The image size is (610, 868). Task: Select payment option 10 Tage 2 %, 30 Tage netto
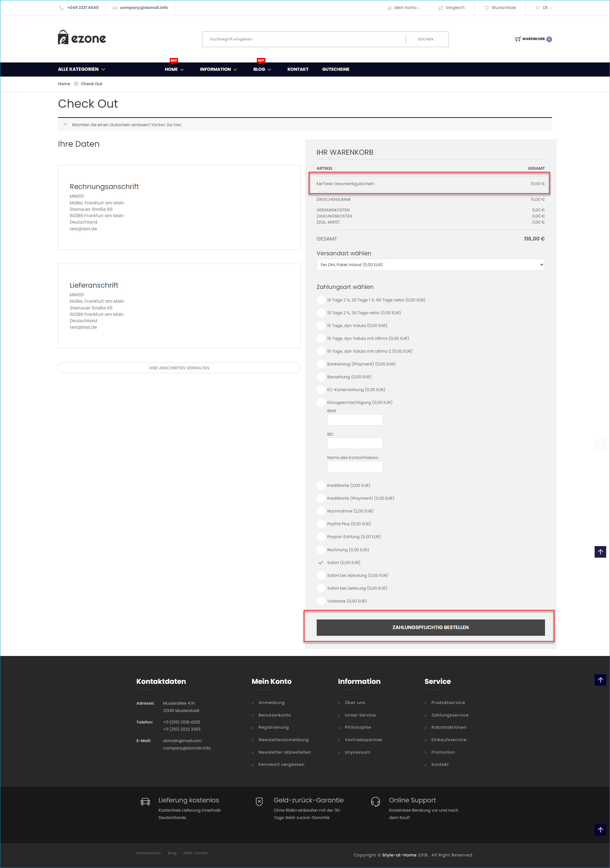(x=321, y=313)
